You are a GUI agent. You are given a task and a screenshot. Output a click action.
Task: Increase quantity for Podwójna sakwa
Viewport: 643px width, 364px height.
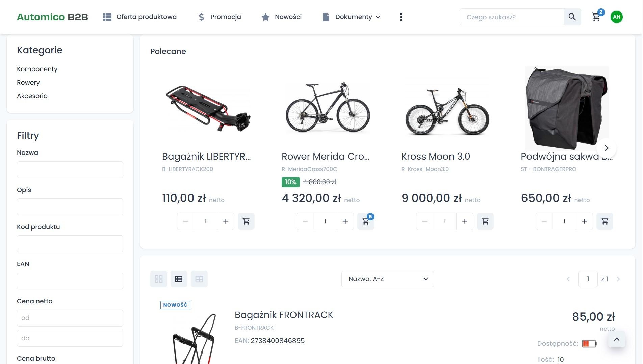click(584, 221)
